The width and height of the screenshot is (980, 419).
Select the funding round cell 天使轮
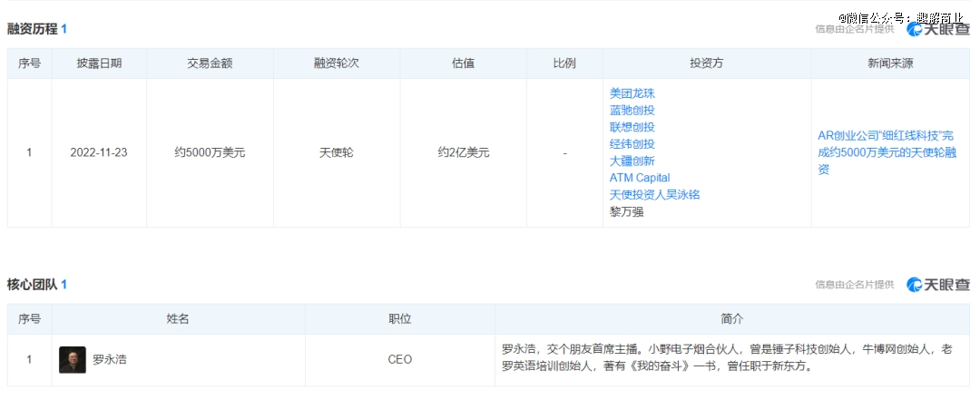pos(337,152)
